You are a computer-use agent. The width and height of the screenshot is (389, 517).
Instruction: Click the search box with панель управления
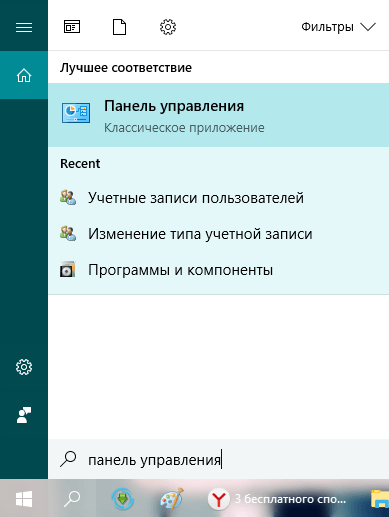(218, 459)
